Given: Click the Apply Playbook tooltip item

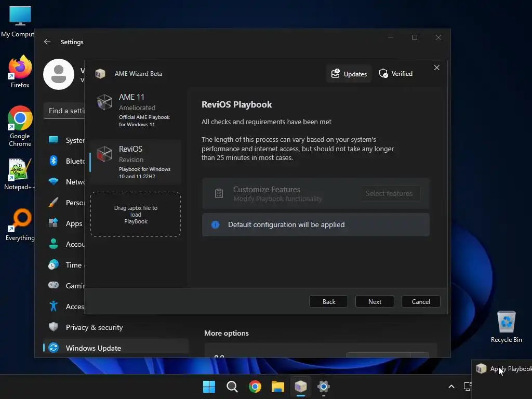Looking at the screenshot, I should tap(503, 369).
